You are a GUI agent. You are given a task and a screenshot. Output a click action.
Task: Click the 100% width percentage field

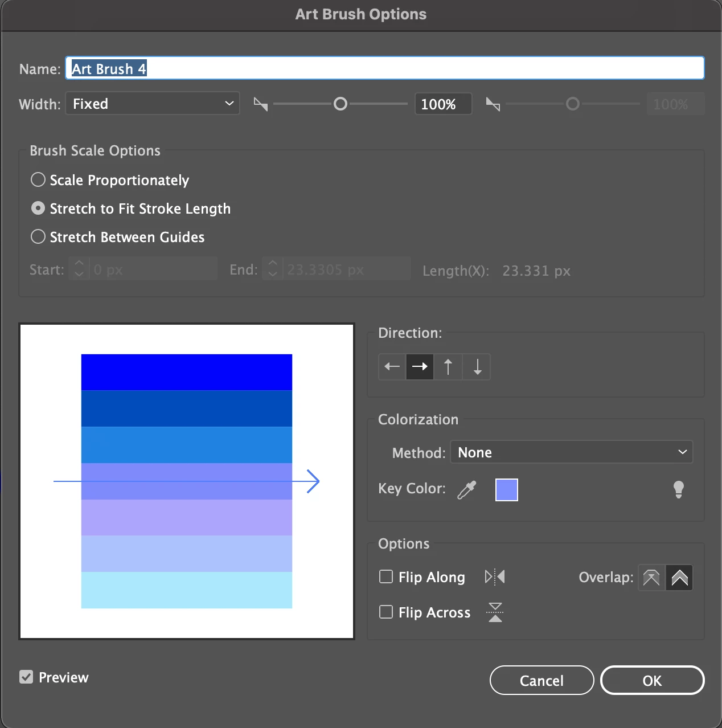point(443,104)
